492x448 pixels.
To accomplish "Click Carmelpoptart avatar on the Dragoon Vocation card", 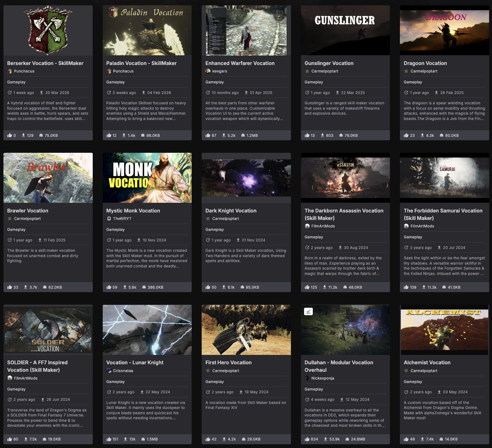I will pyautogui.click(x=406, y=71).
